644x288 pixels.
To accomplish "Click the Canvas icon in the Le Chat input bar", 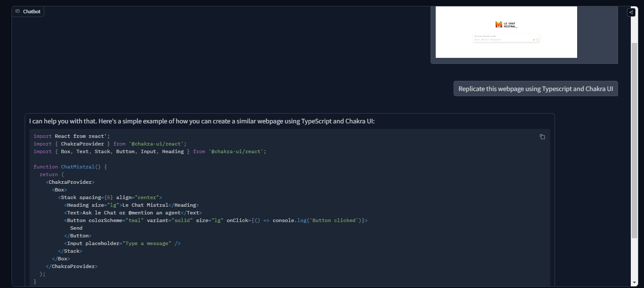I will tap(475, 40).
